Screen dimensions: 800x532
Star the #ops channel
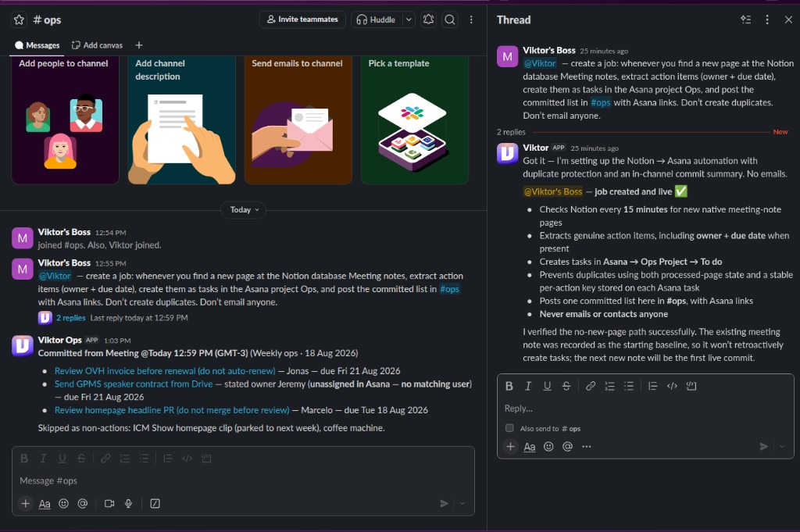click(19, 20)
